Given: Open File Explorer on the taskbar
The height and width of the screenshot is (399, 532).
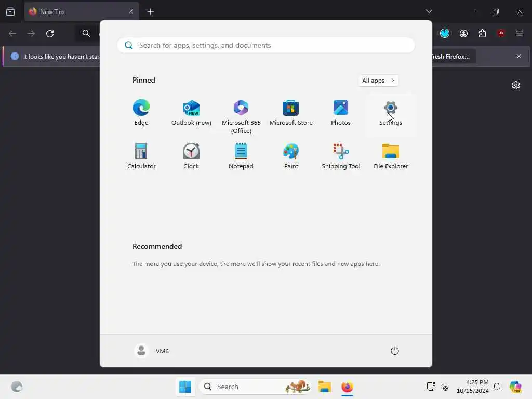Looking at the screenshot, I should click(324, 387).
